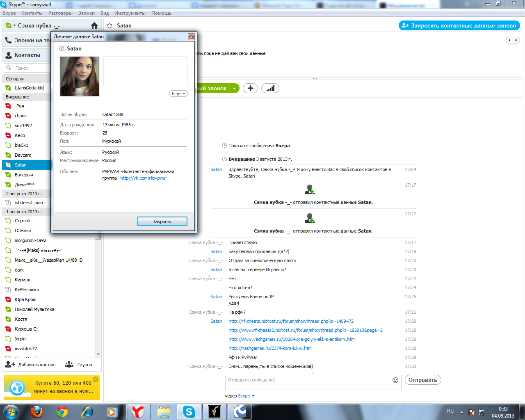Select contact Xirpin

click(x=49, y=339)
